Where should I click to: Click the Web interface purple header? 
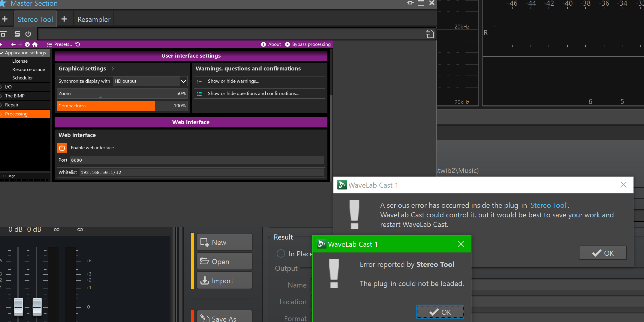191,122
